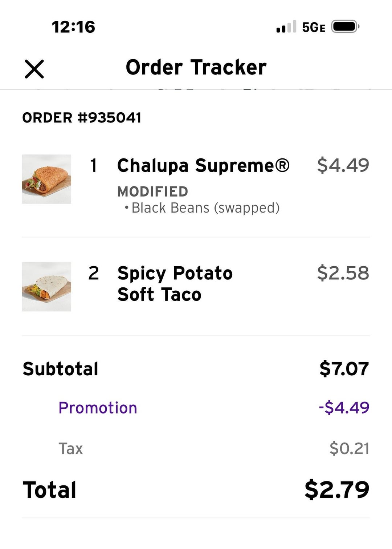Tap the $4.49 Chalupa Supreme price

(x=343, y=165)
